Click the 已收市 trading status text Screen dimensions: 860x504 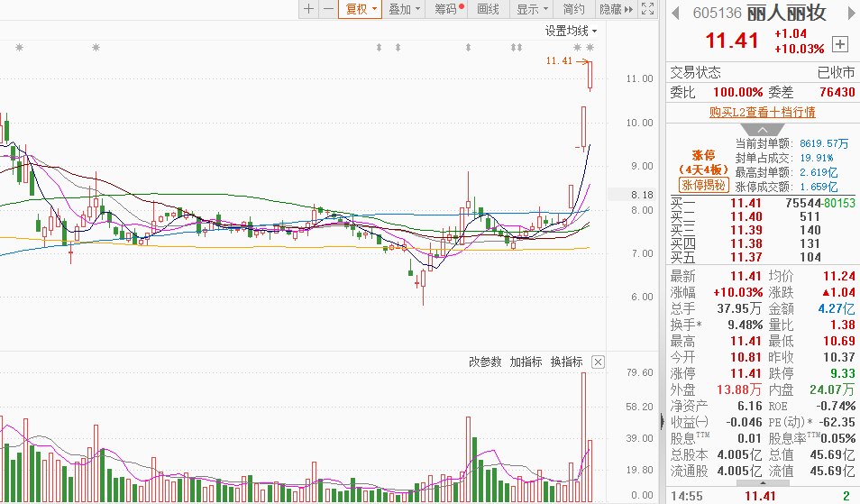click(x=836, y=72)
